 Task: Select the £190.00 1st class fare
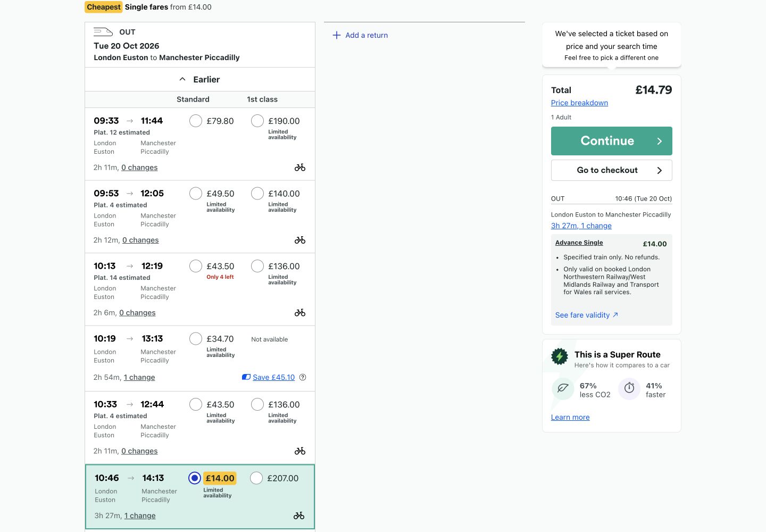click(x=257, y=121)
